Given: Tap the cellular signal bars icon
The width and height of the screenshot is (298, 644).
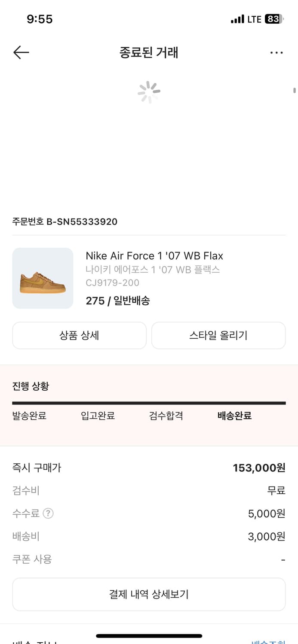Looking at the screenshot, I should point(237,19).
